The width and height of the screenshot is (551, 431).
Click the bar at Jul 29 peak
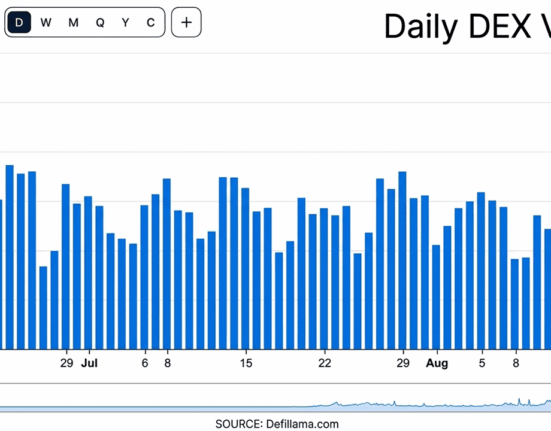click(402, 260)
